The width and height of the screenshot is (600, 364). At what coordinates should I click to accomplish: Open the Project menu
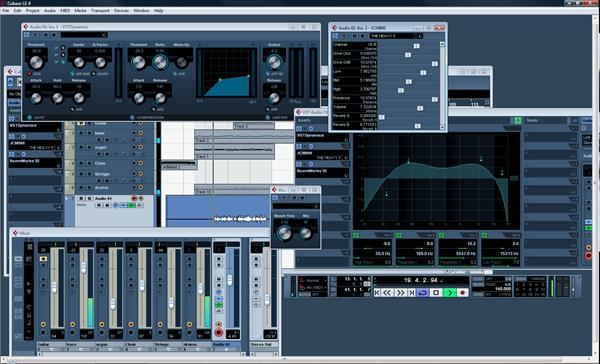33,11
